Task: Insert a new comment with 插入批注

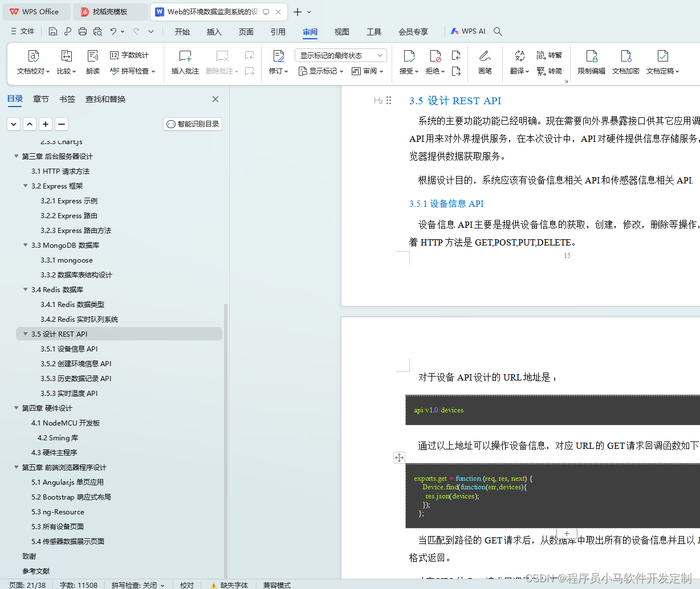Action: (x=185, y=63)
